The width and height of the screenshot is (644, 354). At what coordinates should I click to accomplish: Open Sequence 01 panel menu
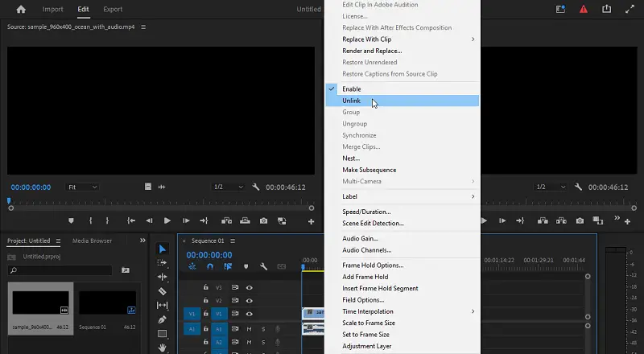tap(233, 241)
